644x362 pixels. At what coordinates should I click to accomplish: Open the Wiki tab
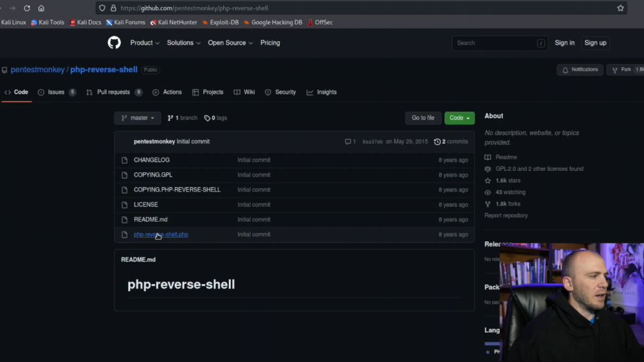coord(245,92)
